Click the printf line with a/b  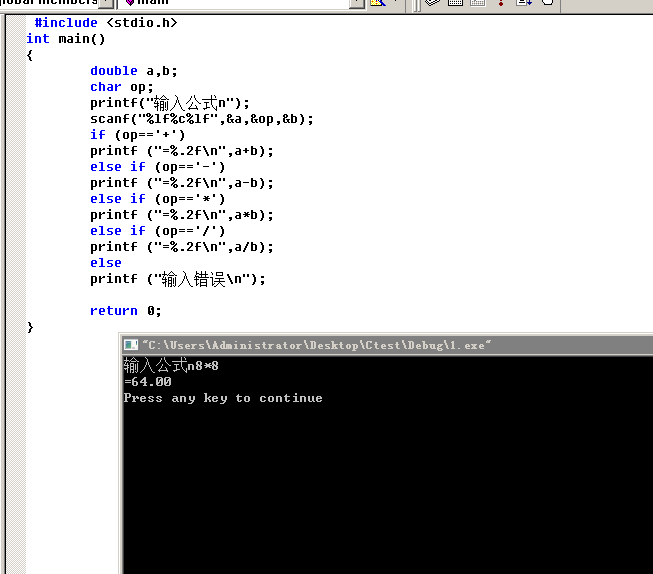[182, 247]
